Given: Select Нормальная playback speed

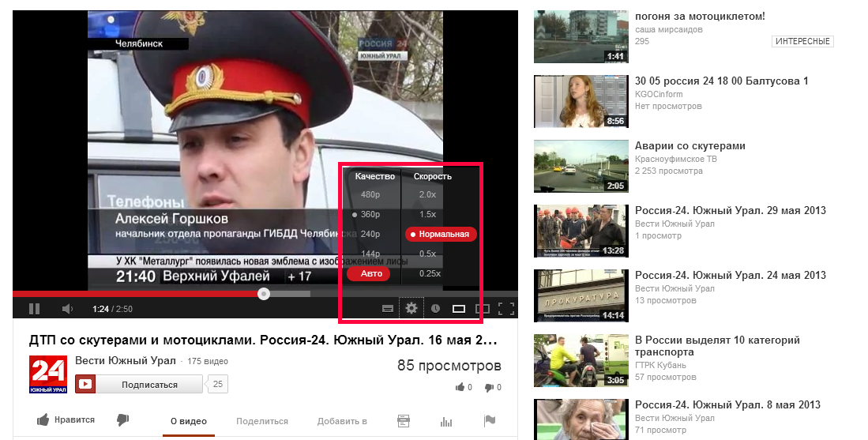Looking at the screenshot, I should (x=441, y=234).
